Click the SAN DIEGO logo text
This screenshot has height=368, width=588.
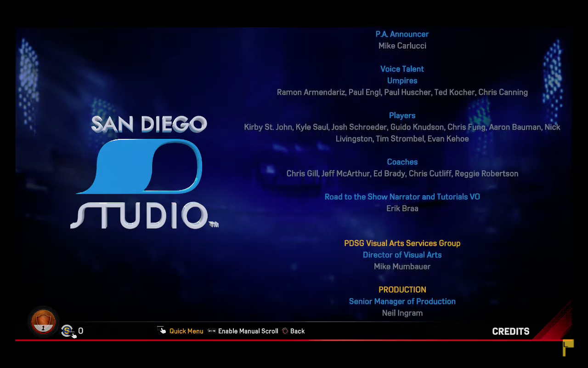click(x=149, y=124)
